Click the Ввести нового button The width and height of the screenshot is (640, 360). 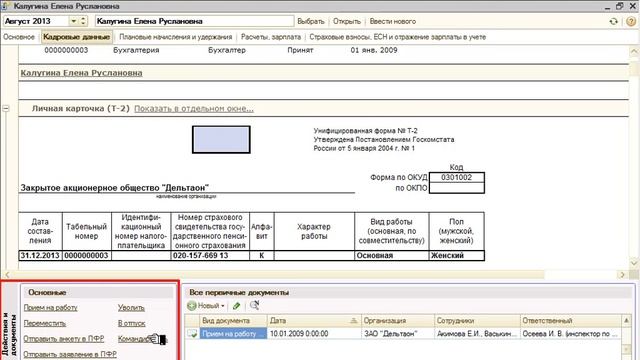point(393,21)
